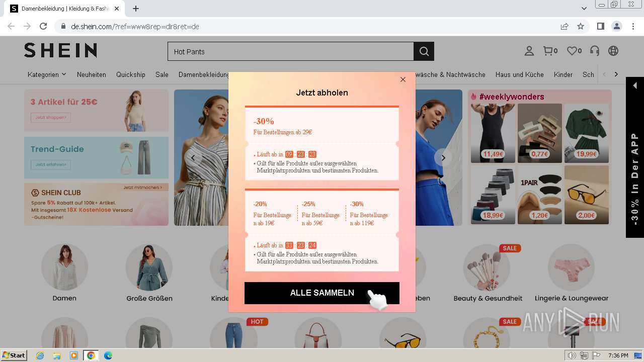Open the 18,99€ boxer shorts product
The image size is (644, 362).
click(x=493, y=195)
